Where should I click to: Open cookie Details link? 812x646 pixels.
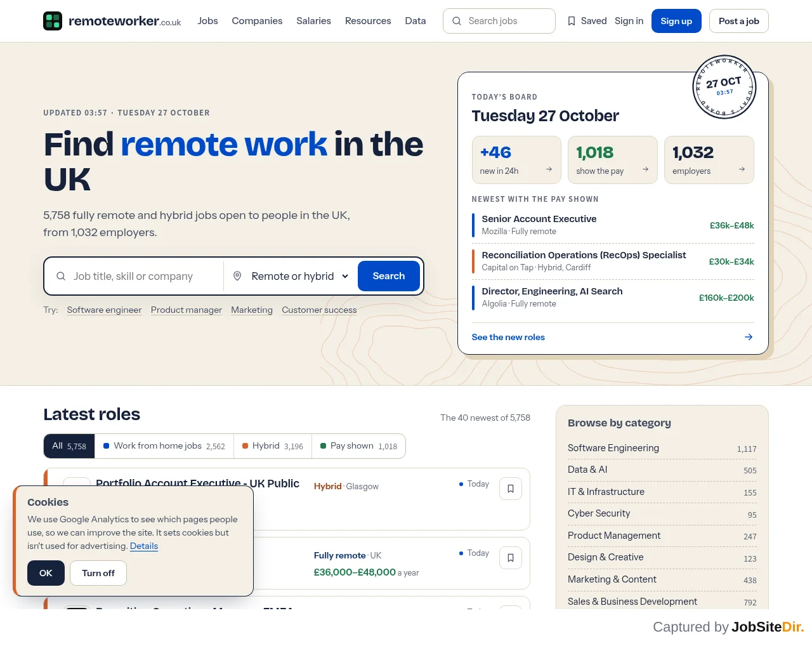[144, 546]
